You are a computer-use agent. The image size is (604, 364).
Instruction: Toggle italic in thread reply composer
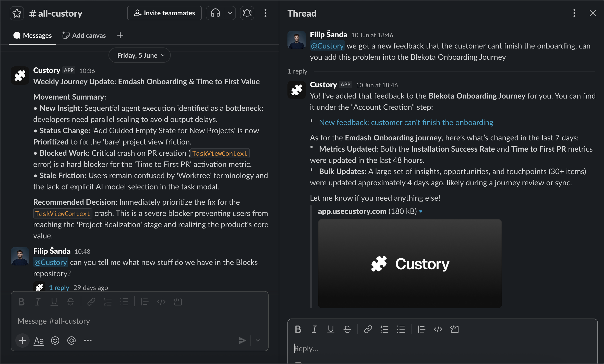pyautogui.click(x=315, y=330)
